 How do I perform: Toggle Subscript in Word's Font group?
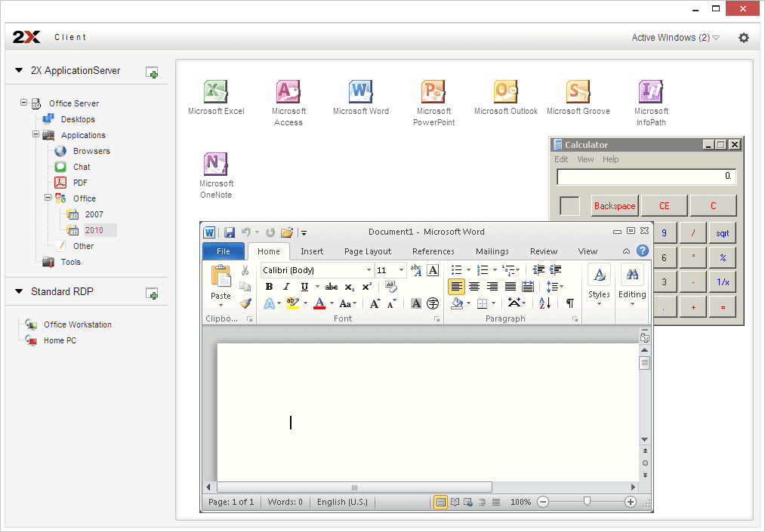point(350,287)
